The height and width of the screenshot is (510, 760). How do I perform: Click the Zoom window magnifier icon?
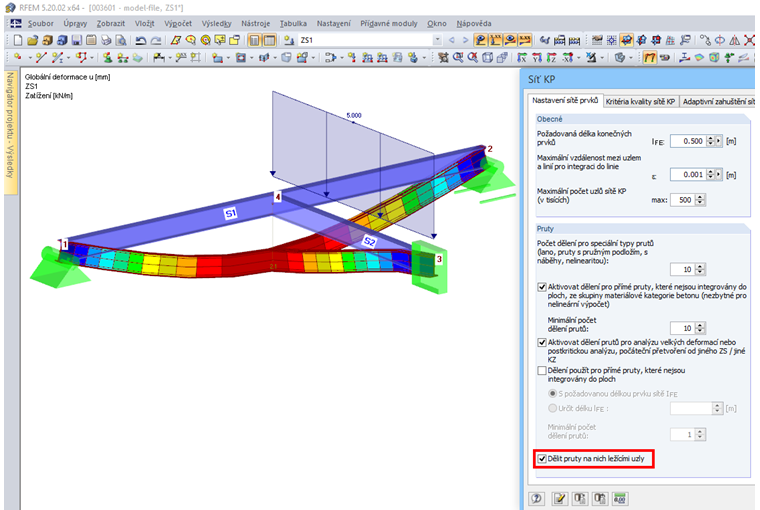458,58
